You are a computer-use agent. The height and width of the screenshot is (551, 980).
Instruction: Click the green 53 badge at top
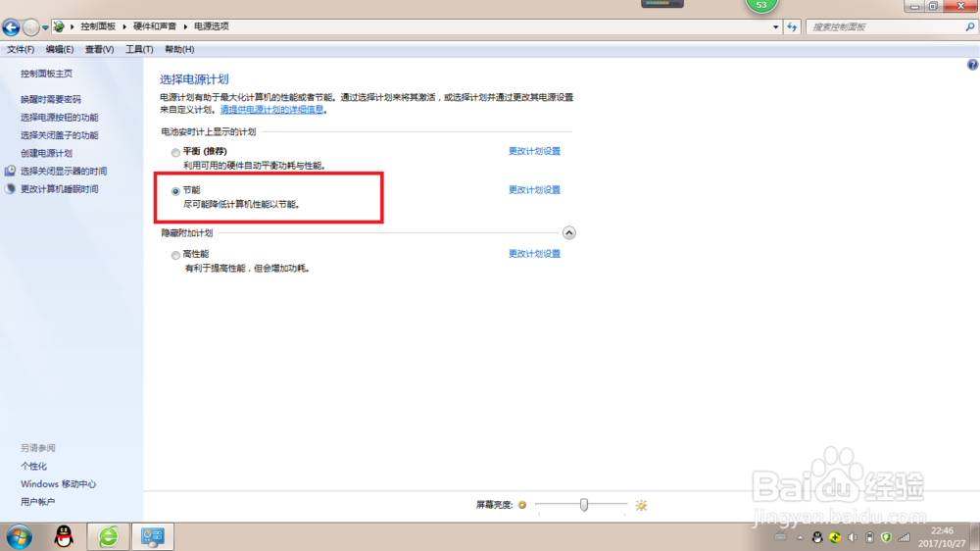coord(761,6)
